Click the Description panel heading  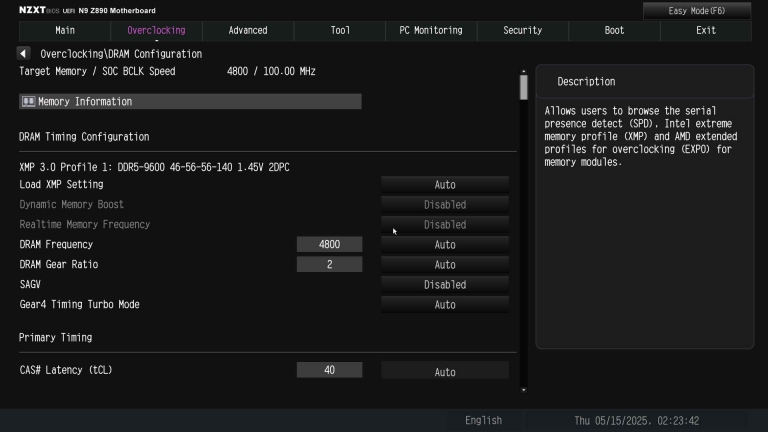click(586, 82)
